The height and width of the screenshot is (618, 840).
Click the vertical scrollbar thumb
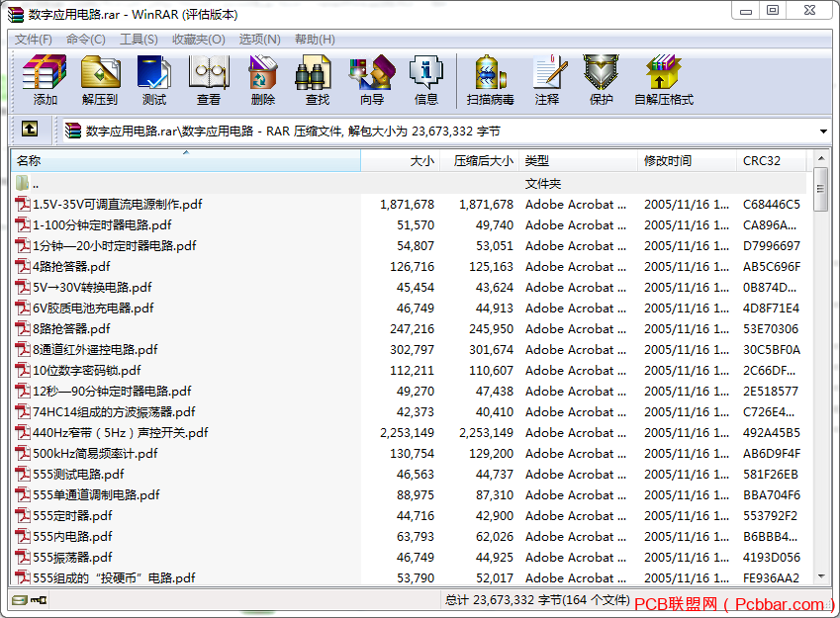pos(821,189)
